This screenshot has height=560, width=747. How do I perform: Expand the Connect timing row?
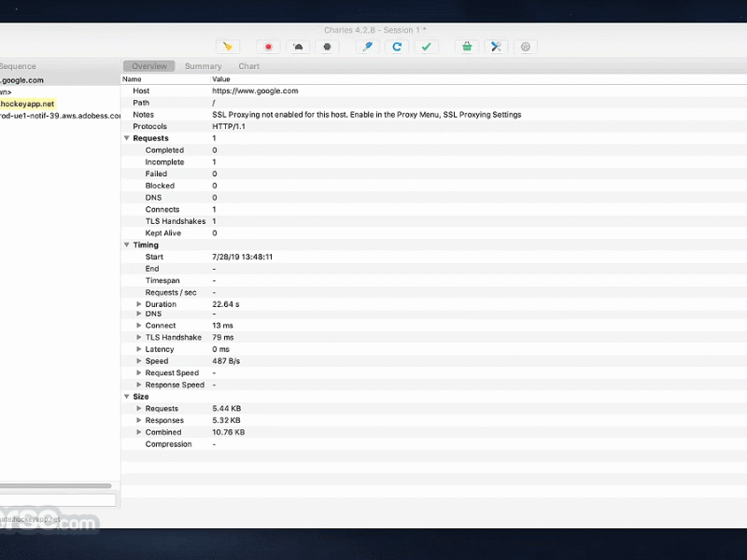tap(138, 325)
